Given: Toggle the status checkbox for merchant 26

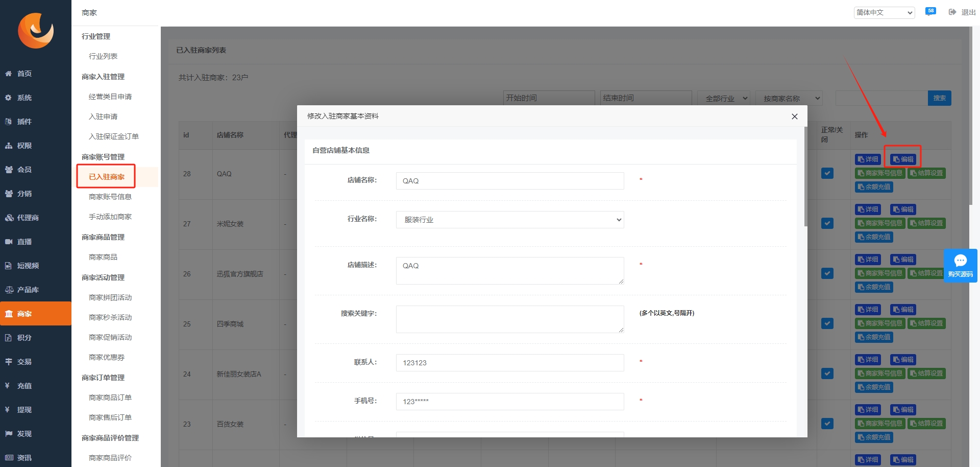Looking at the screenshot, I should coord(827,273).
